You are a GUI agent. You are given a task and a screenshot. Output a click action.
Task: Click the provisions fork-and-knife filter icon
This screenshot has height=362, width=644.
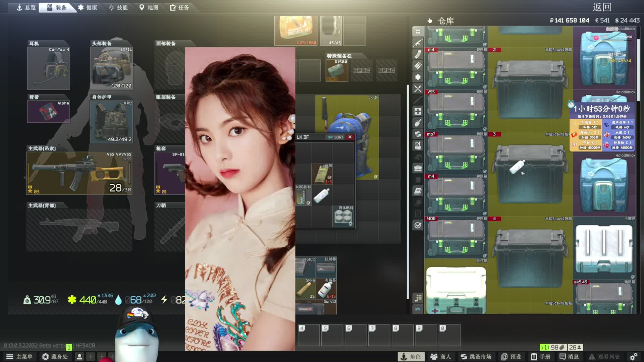point(418,88)
